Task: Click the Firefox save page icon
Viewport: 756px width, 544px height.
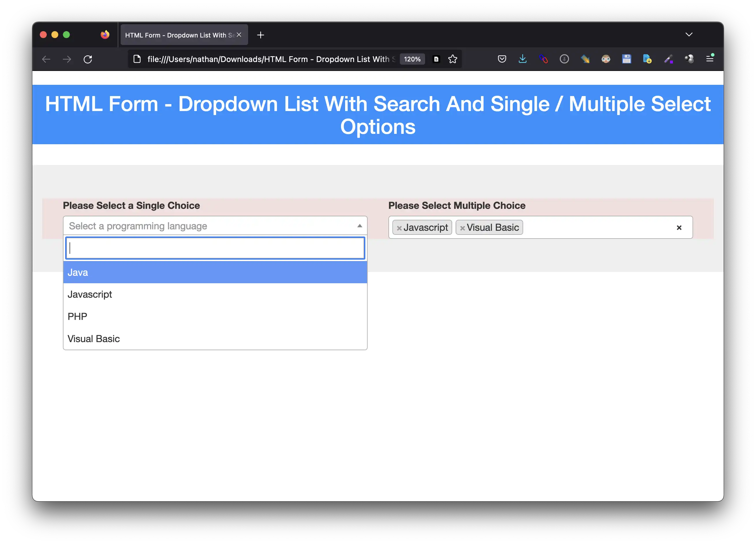Action: pyautogui.click(x=627, y=58)
